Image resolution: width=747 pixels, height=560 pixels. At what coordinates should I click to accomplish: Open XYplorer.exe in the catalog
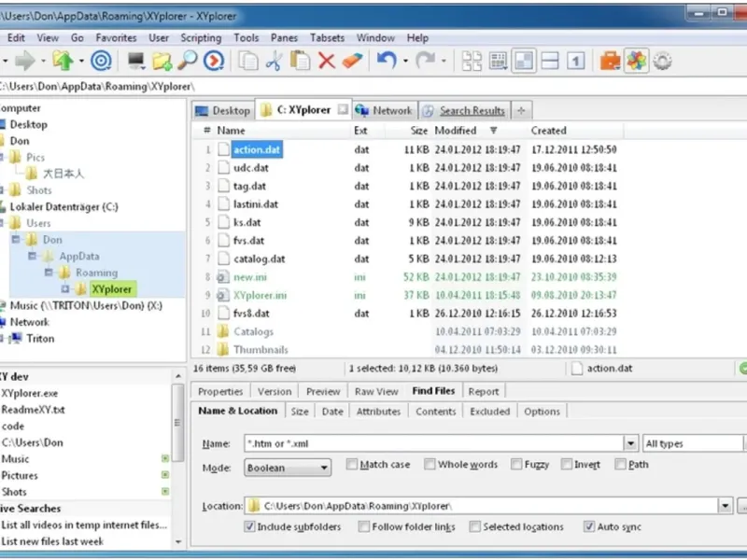[30, 393]
